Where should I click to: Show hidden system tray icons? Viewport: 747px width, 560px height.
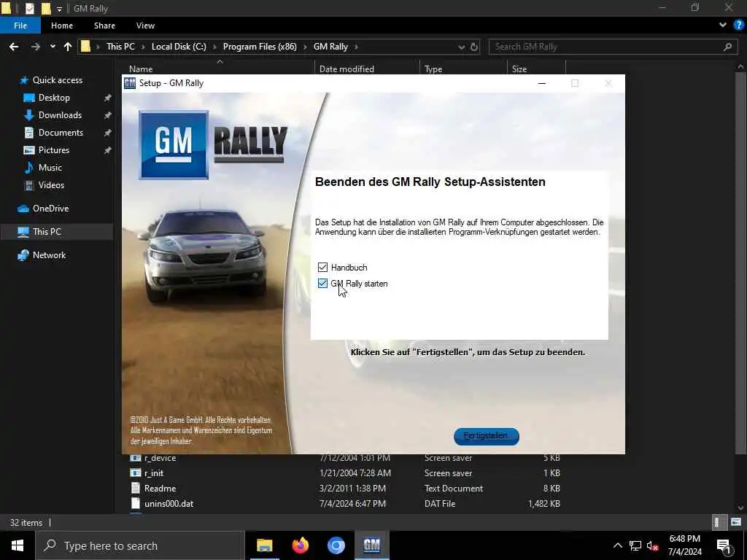tap(617, 545)
